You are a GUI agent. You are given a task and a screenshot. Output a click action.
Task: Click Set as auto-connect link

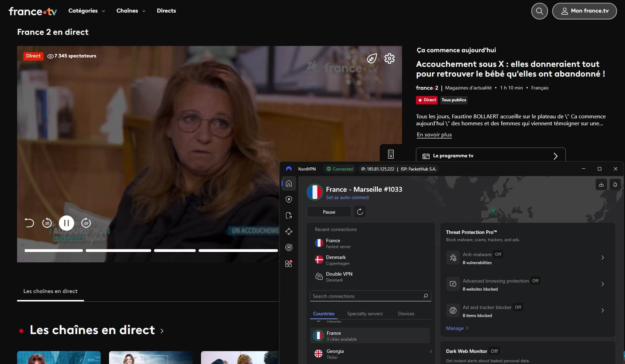tap(347, 197)
